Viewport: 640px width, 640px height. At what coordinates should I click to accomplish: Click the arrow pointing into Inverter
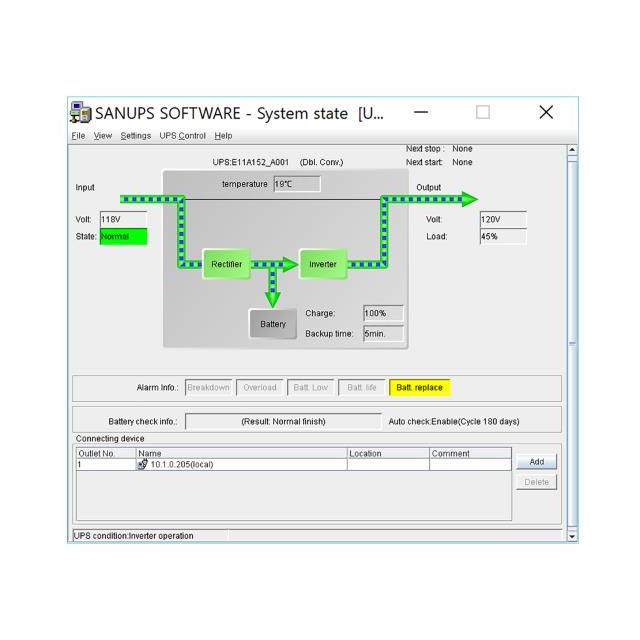pyautogui.click(x=290, y=264)
